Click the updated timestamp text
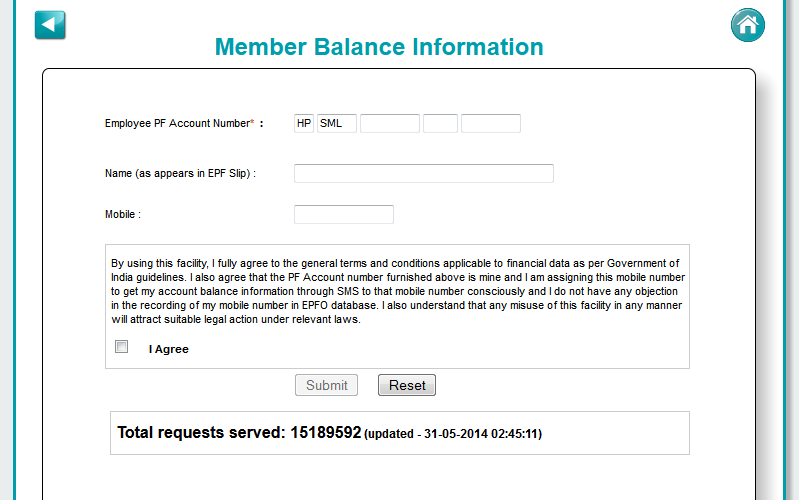The image size is (799, 500). tap(453, 435)
